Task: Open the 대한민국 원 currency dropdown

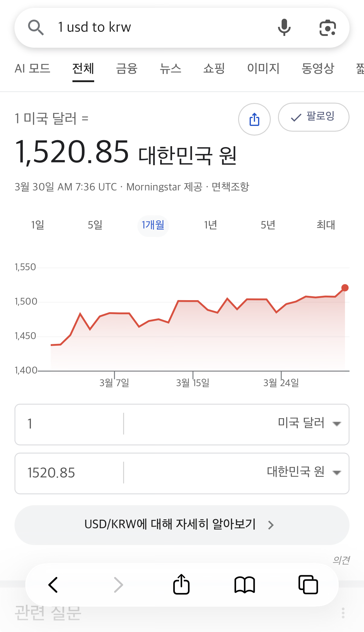Action: (304, 472)
